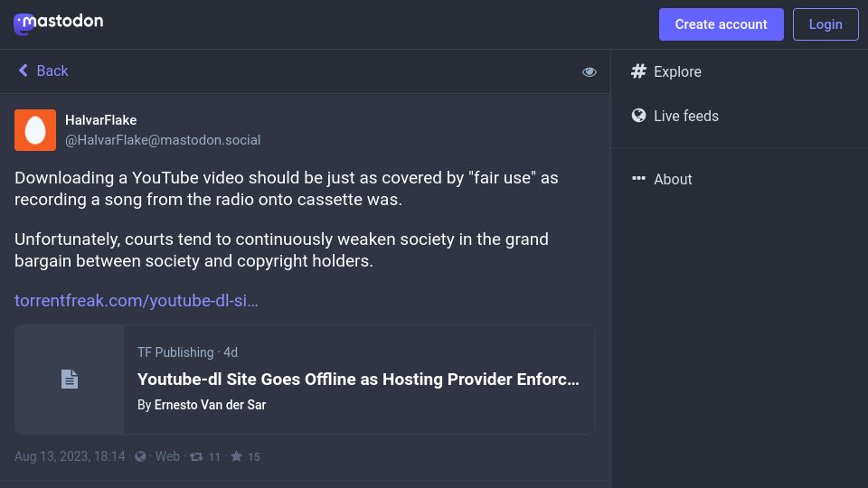Open the HalvarFlake display name
Screen dimensions: 868x488
pyautogui.click(x=100, y=120)
